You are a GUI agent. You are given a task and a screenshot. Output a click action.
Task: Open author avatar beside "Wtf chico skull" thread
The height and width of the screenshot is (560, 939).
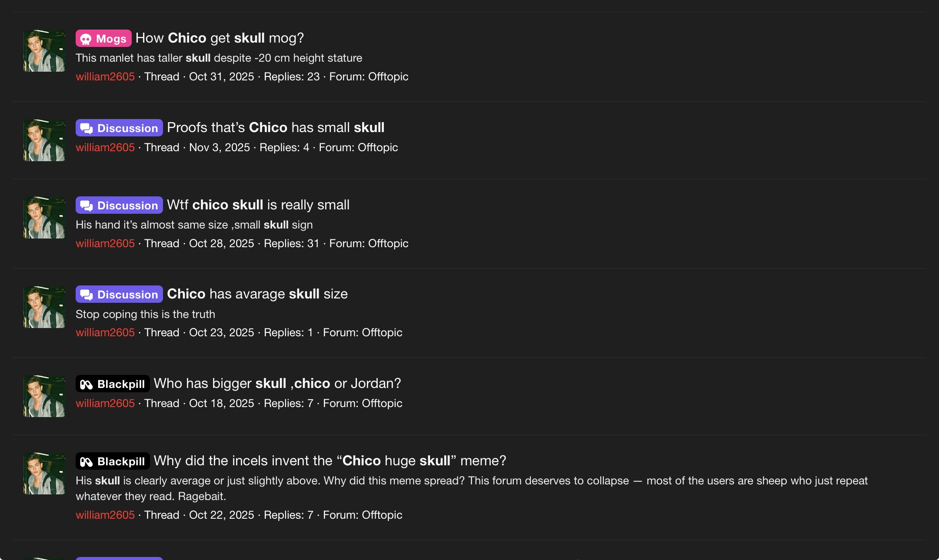(44, 218)
